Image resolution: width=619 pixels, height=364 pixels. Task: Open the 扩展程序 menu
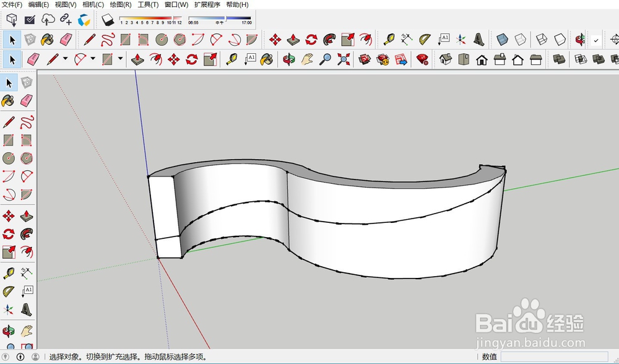coord(207,5)
